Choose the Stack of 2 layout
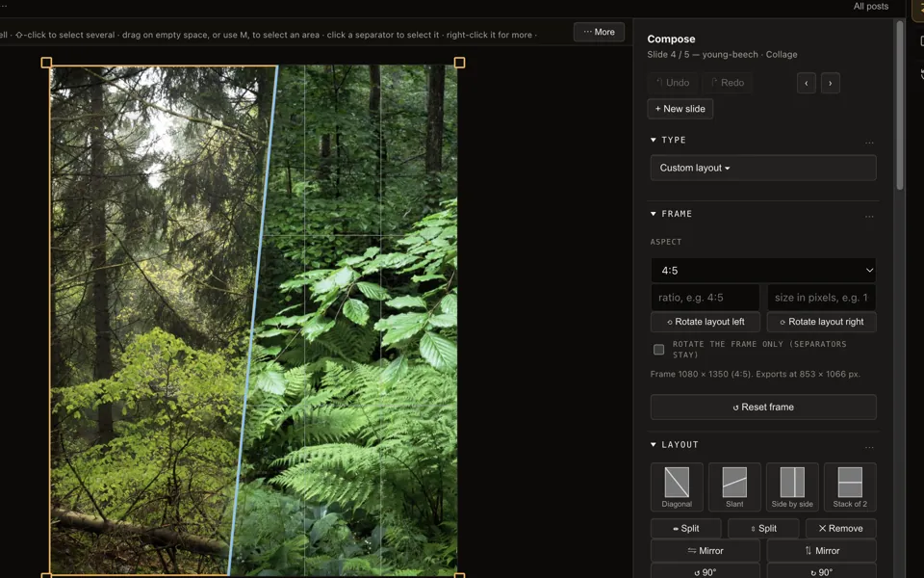 [850, 486]
